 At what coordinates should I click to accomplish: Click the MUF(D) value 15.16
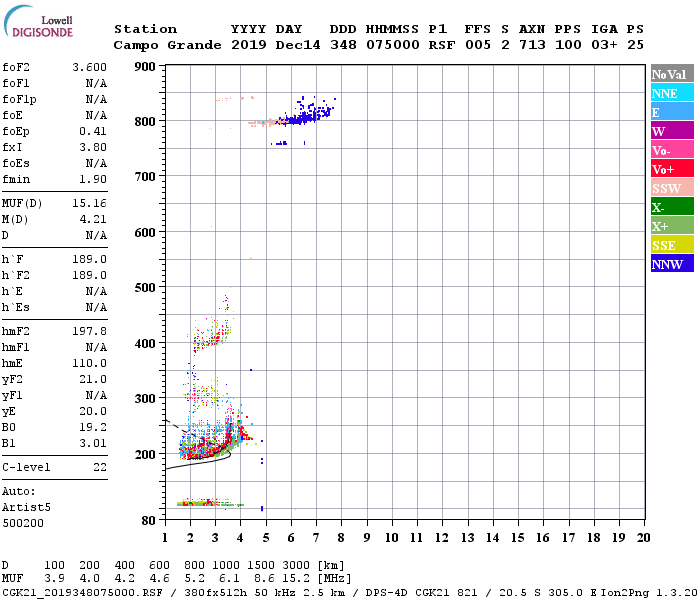pyautogui.click(x=90, y=203)
